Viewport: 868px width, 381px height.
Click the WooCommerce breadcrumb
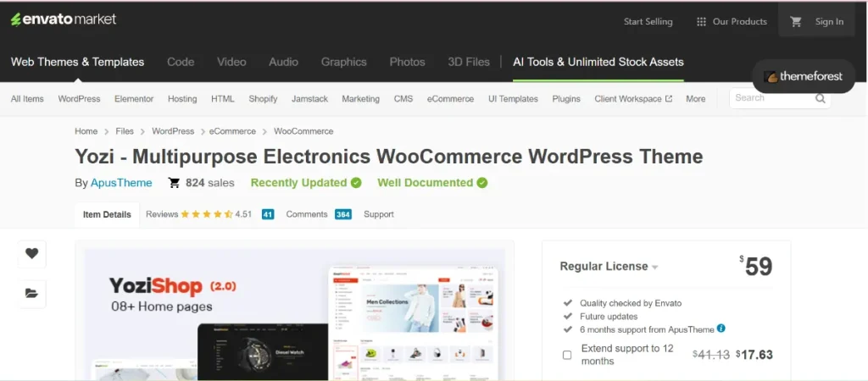point(303,131)
